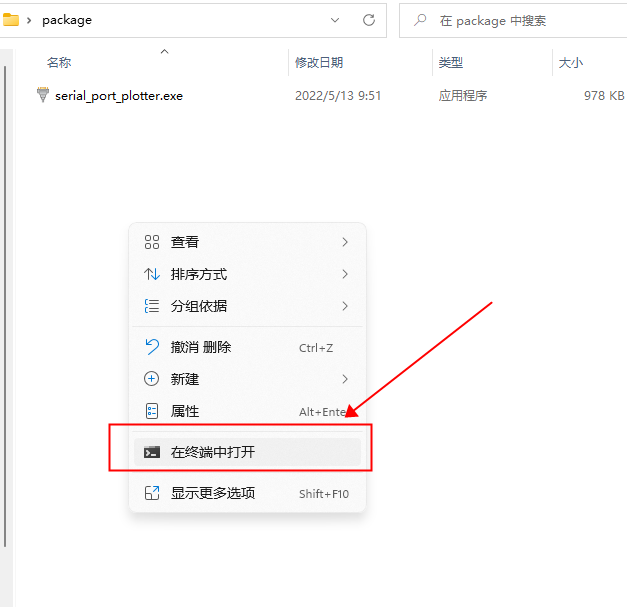Screen dimensions: 627x607
Task: Refresh the package folder view
Action: click(369, 20)
